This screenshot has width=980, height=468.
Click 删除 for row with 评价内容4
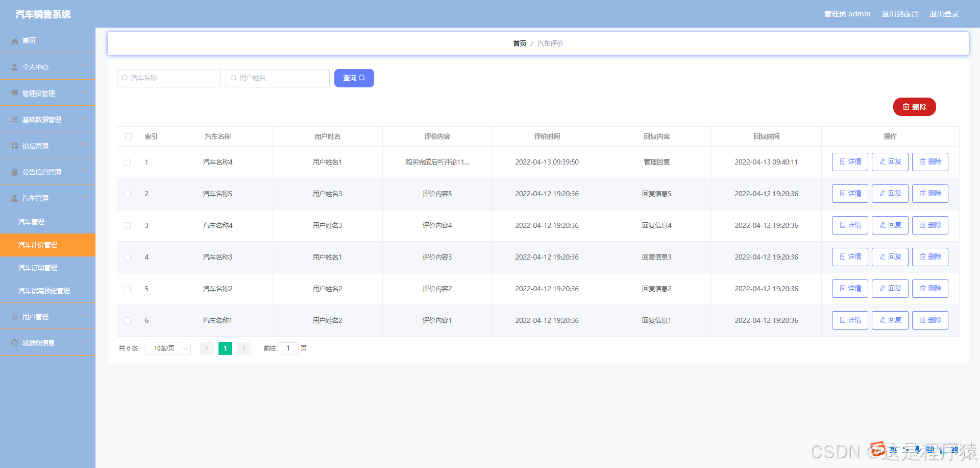[x=930, y=225]
